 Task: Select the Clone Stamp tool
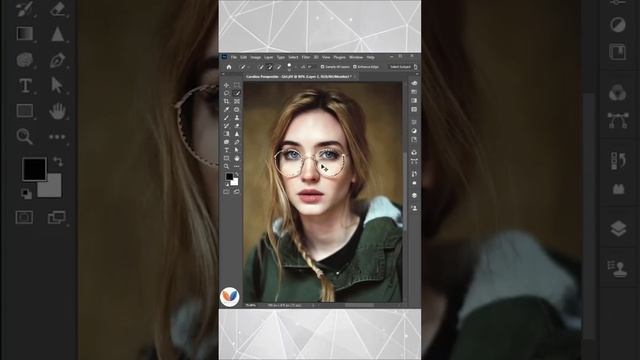[x=237, y=118]
